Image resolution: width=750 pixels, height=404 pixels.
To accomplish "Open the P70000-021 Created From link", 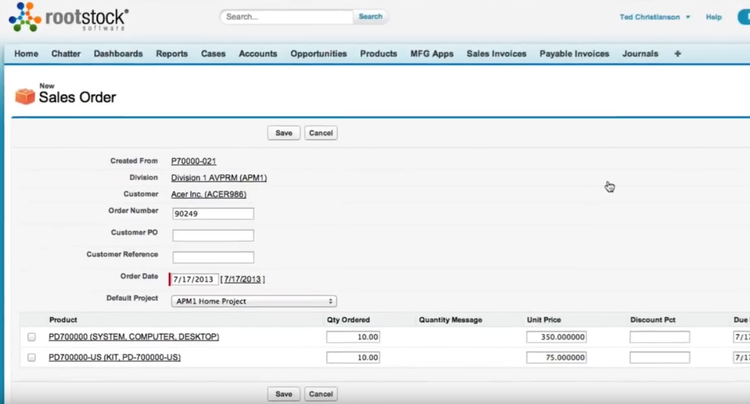I will [x=194, y=161].
